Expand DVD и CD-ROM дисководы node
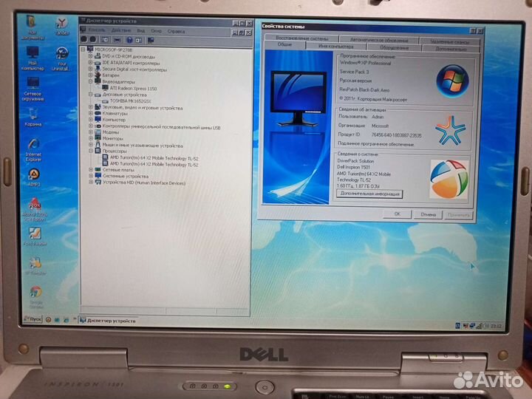This screenshot has width=532, height=399. pos(90,56)
